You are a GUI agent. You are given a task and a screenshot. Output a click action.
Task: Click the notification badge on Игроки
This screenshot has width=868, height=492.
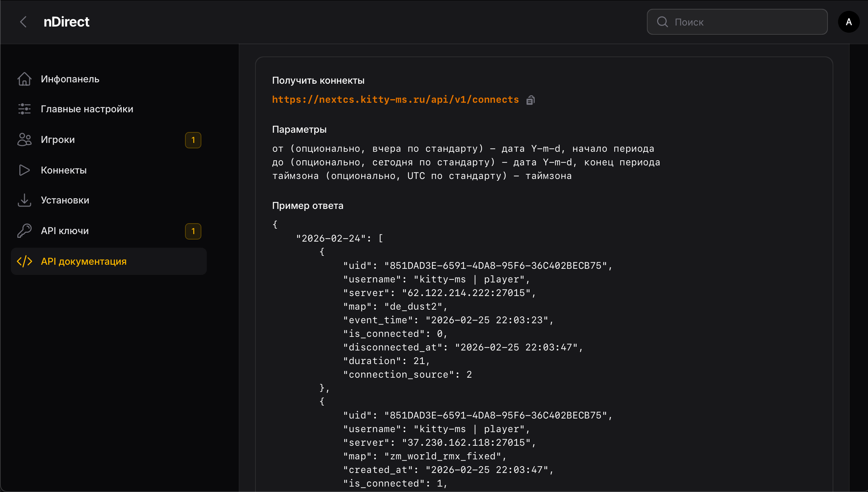[x=193, y=140]
